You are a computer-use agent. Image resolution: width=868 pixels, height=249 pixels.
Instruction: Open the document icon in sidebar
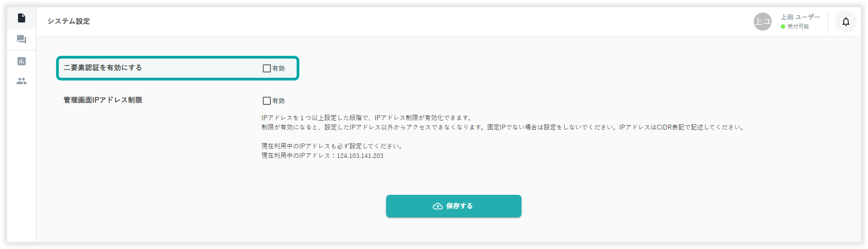click(x=22, y=18)
